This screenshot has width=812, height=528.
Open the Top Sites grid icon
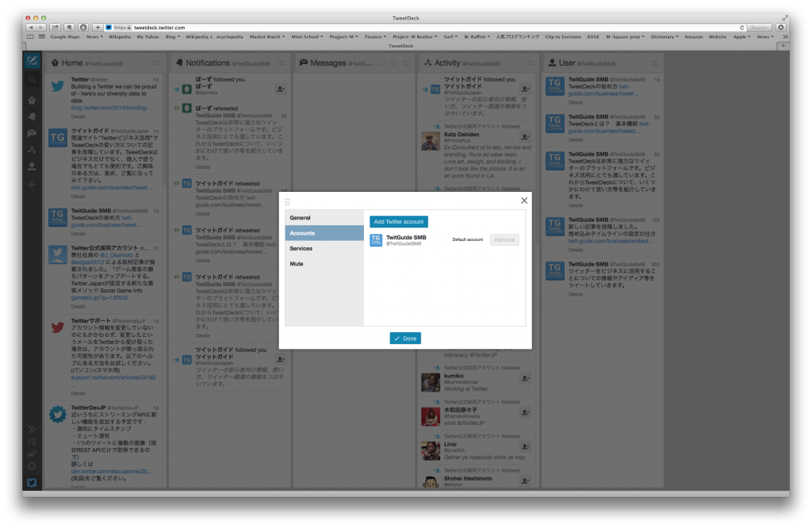(x=41, y=36)
